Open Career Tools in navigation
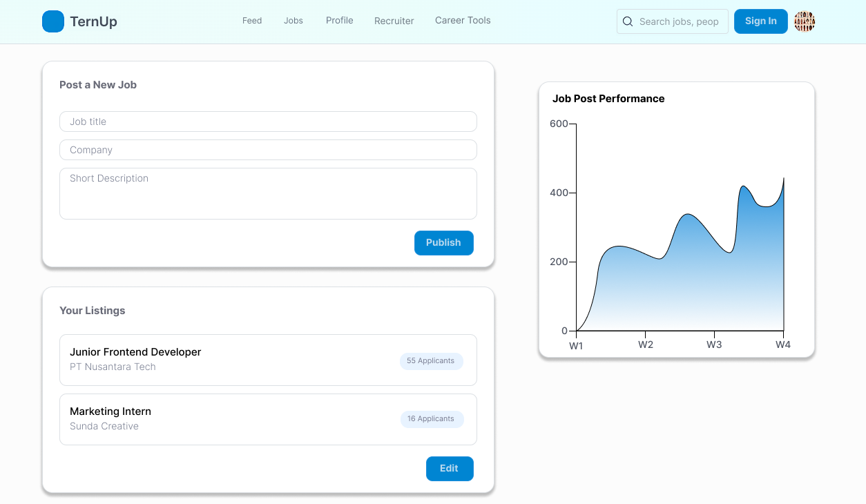866x504 pixels. click(463, 21)
